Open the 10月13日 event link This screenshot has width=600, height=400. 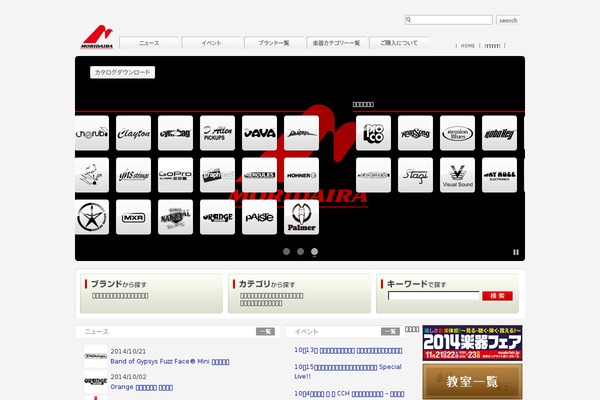348,350
